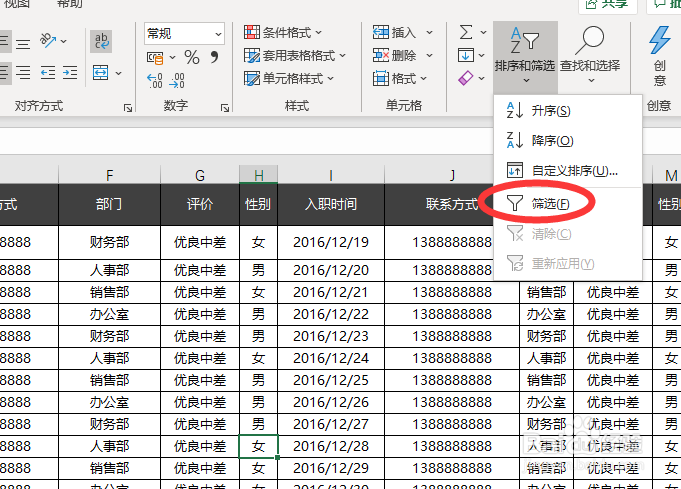Image resolution: width=681 pixels, height=489 pixels.
Task: Click the increase decimal icon
Action: [155, 81]
